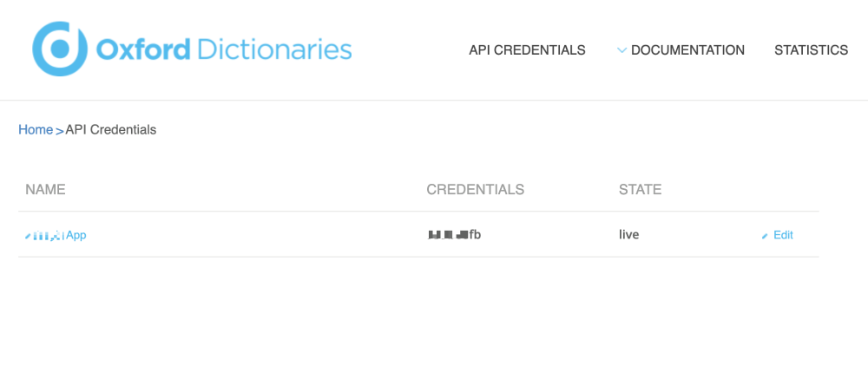
Task: Open the DOCUMENTATION menu item
Action: [x=687, y=50]
